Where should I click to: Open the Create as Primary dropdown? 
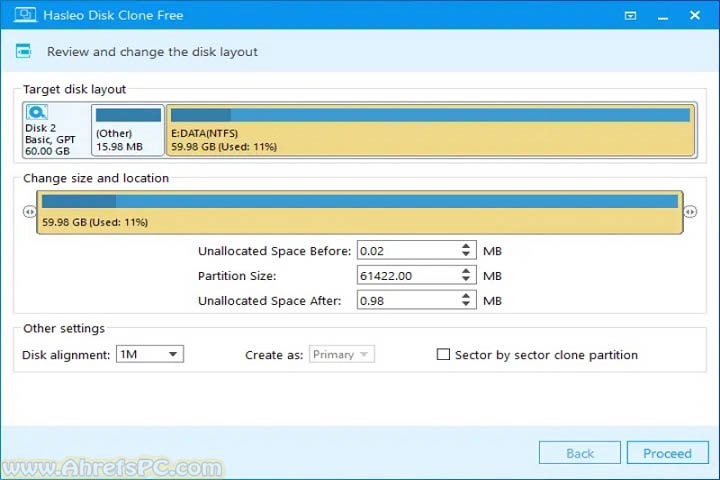pyautogui.click(x=342, y=354)
